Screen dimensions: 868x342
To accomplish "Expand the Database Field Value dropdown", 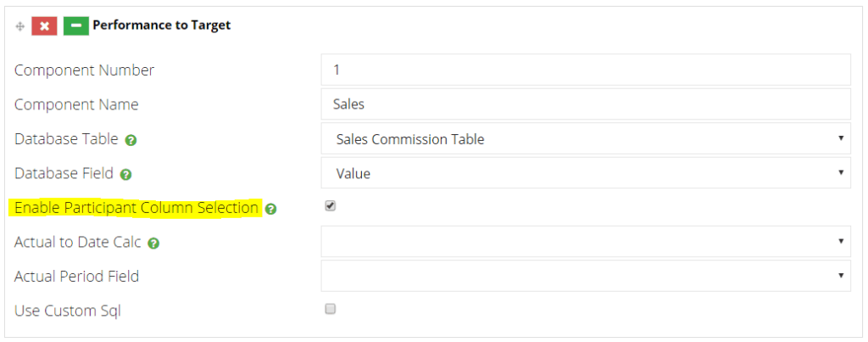I will 586,173.
